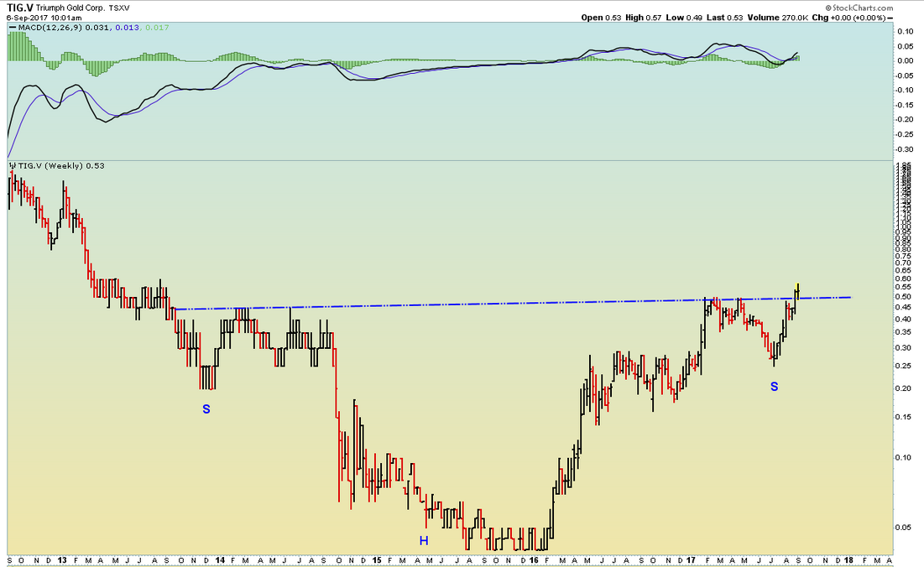The width and height of the screenshot is (924, 567).
Task: Click the TSXV exchange label
Action: [119, 8]
